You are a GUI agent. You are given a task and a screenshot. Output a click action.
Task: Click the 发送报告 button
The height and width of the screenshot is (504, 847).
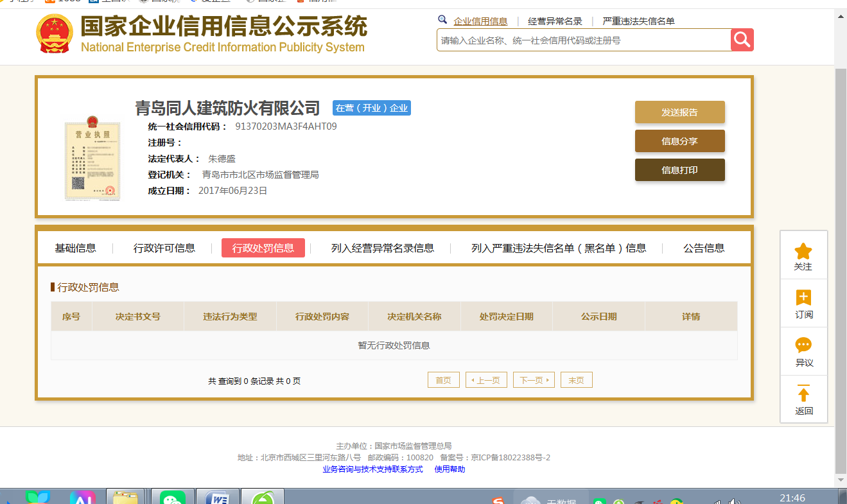pyautogui.click(x=679, y=112)
